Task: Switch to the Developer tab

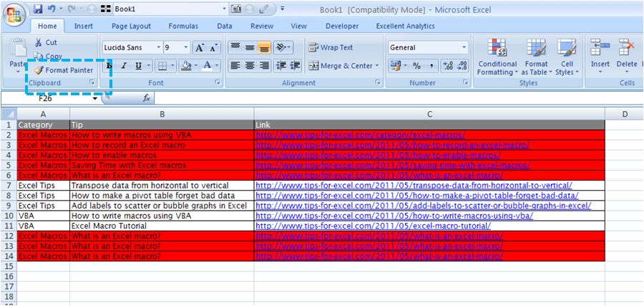Action: click(342, 26)
